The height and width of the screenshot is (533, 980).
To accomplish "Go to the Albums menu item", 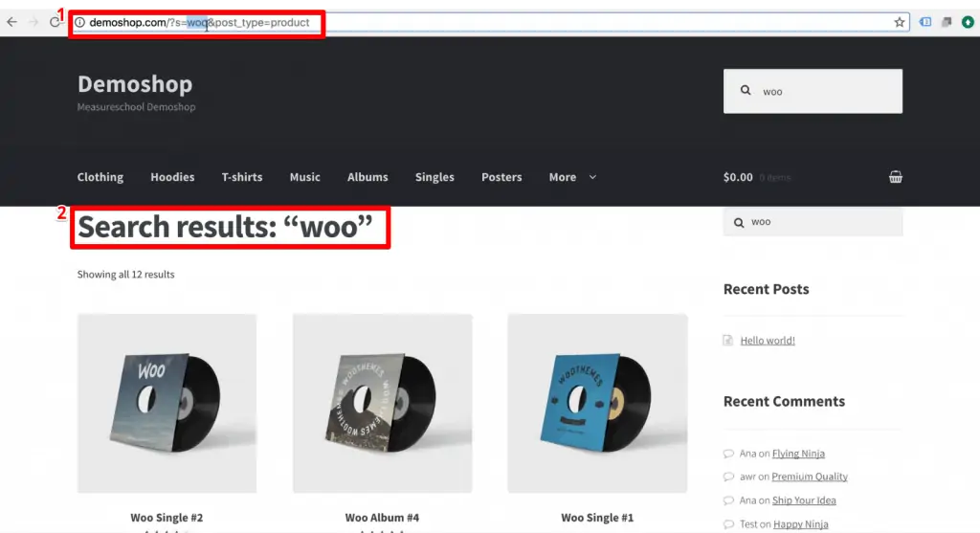I will point(367,177).
